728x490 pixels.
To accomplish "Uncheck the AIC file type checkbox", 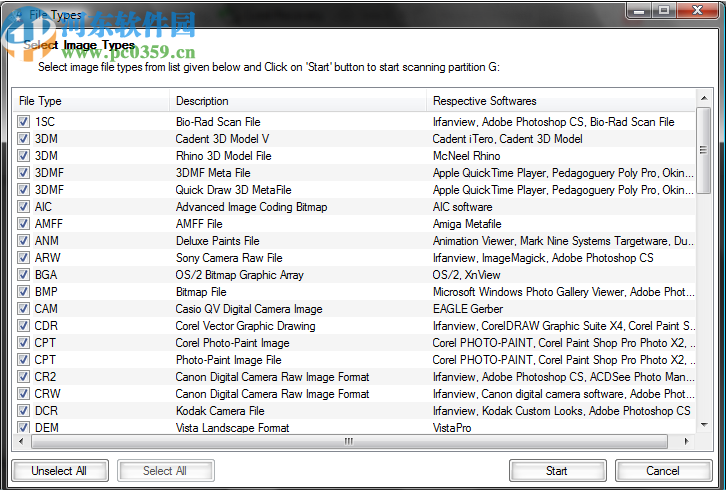I will tap(23, 207).
